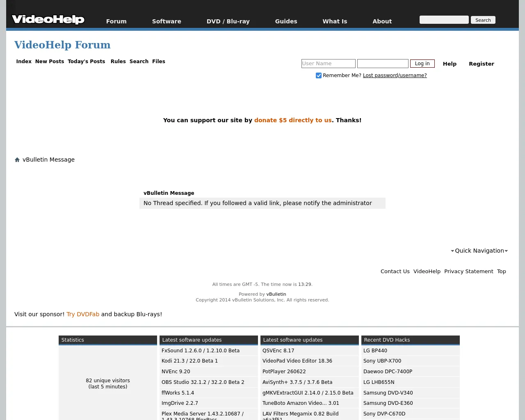Open ffWorks 5.1.4 update
The height and width of the screenshot is (420, 525).
click(178, 393)
